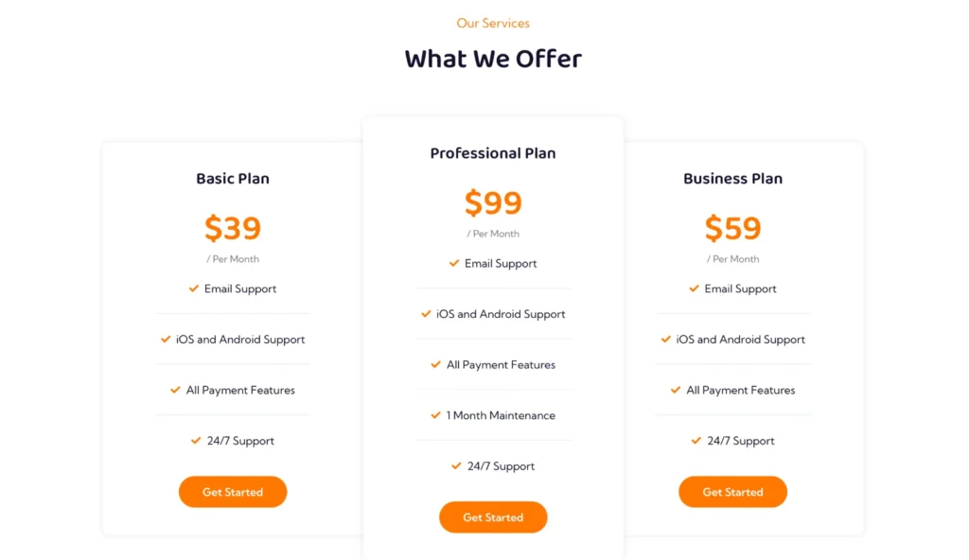Click the Business Plan title
Viewport: 969px width, 560px height.
[732, 179]
